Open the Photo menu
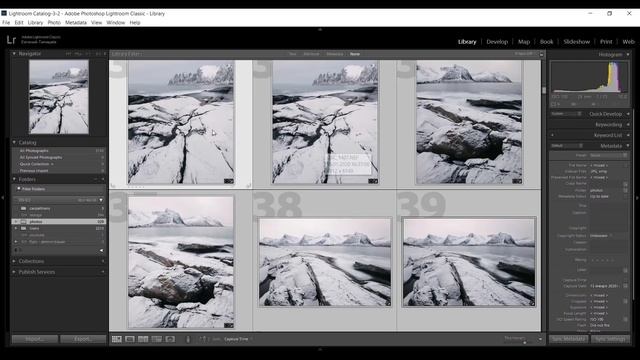Screen dimensions: 640x360 tap(54, 22)
